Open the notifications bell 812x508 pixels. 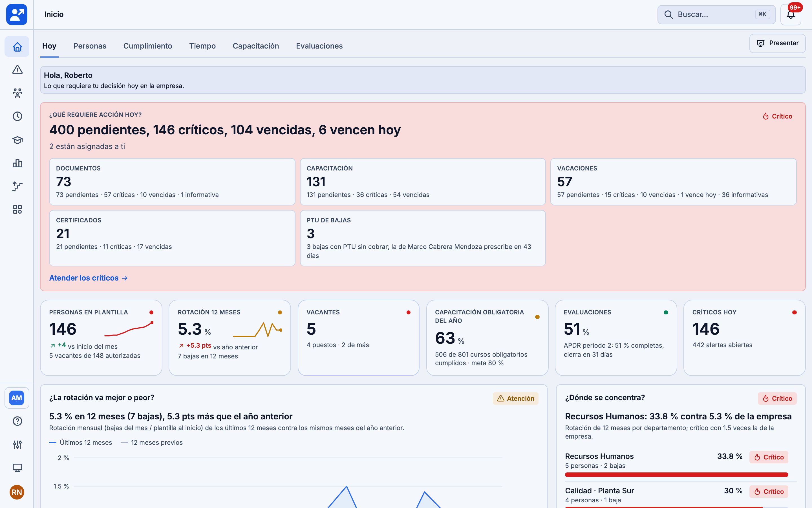click(791, 15)
